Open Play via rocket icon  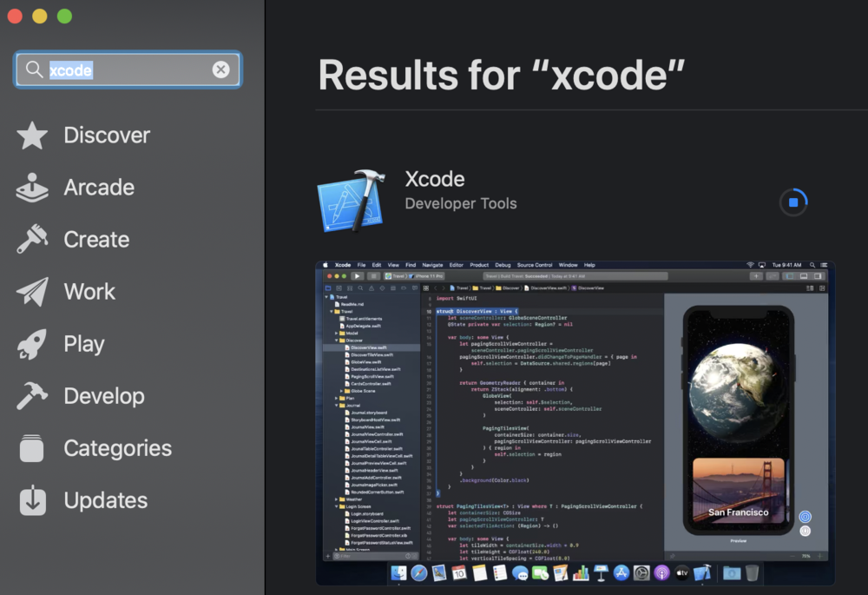pyautogui.click(x=32, y=344)
